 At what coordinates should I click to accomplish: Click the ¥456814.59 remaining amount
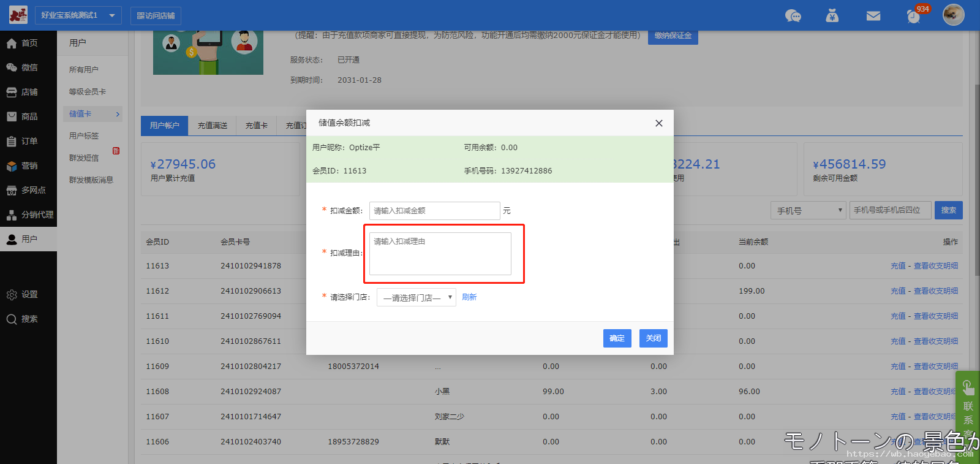[850, 164]
